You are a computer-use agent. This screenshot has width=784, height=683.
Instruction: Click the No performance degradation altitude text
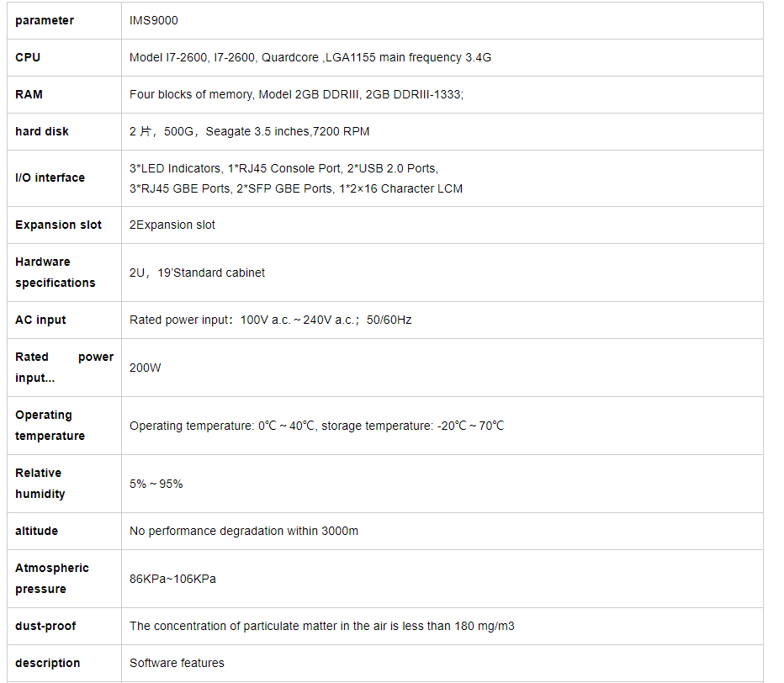click(243, 531)
